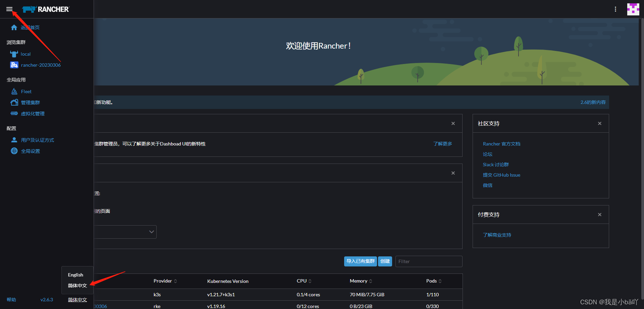This screenshot has width=644, height=309.
Task: Select English from the language menu
Action: [75, 275]
